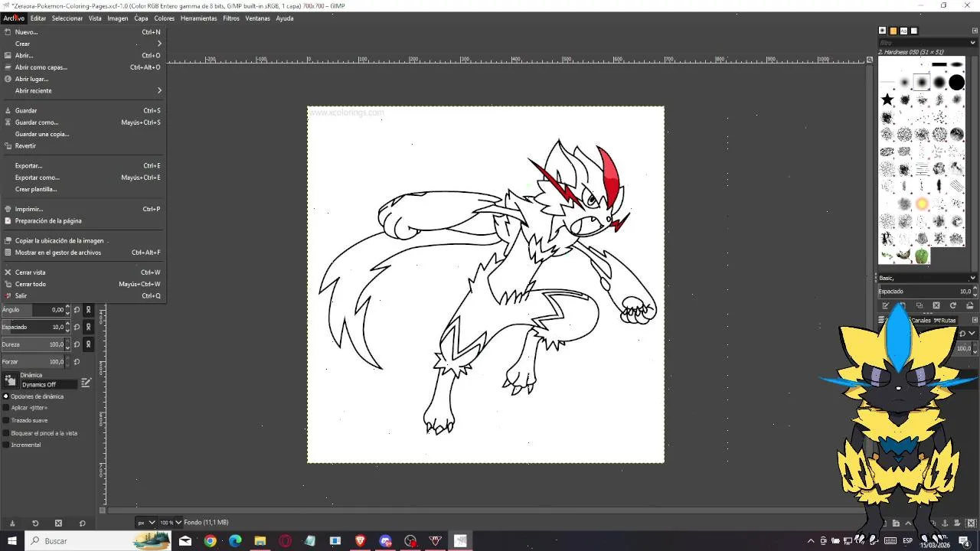Switch to the Rutas tab
This screenshot has width=980, height=551.
point(945,321)
